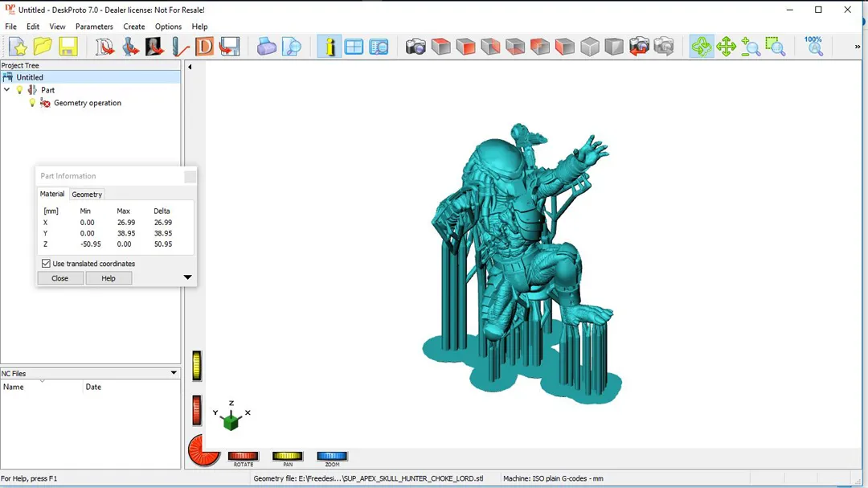Open the View menu
This screenshot has height=488, width=868.
[57, 27]
